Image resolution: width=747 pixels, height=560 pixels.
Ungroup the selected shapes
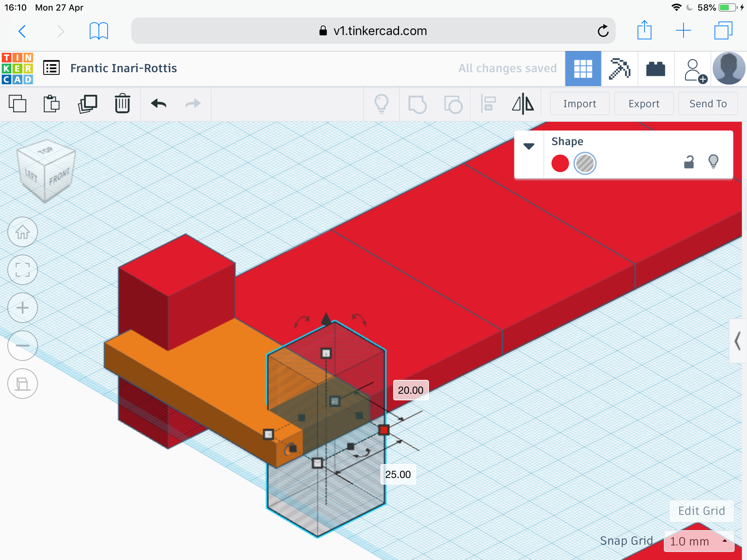coord(453,105)
